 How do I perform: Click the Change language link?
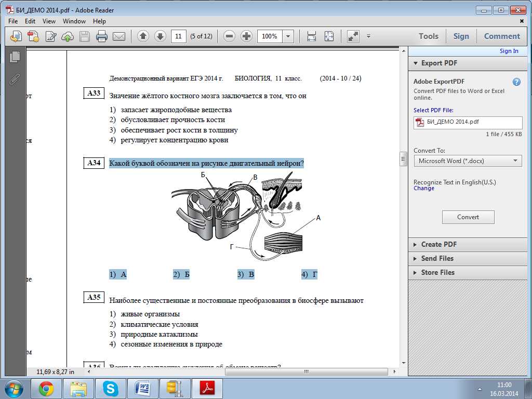coord(424,188)
